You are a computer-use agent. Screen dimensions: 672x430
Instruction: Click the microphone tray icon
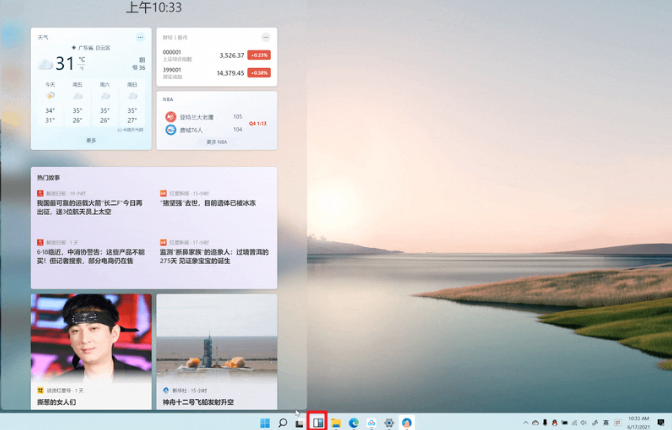pyautogui.click(x=545, y=423)
